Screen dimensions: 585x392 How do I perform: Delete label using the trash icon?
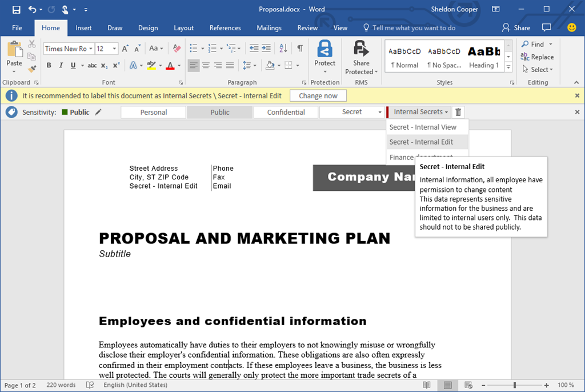pos(458,113)
